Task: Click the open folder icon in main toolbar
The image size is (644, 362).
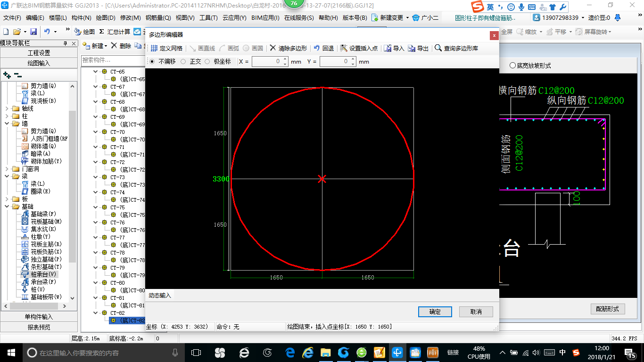Action: pyautogui.click(x=17, y=32)
